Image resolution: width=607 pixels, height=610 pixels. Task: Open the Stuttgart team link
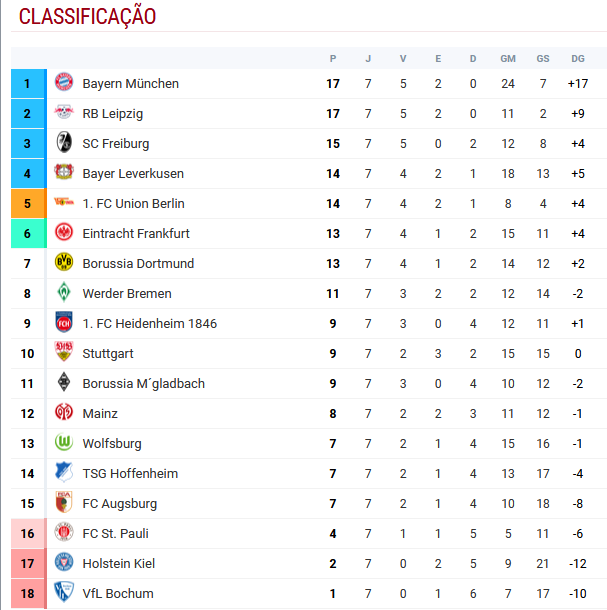[x=108, y=354]
